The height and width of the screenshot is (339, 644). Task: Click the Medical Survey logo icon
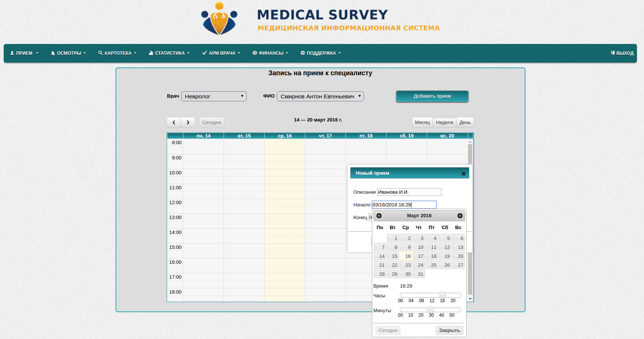point(219,19)
